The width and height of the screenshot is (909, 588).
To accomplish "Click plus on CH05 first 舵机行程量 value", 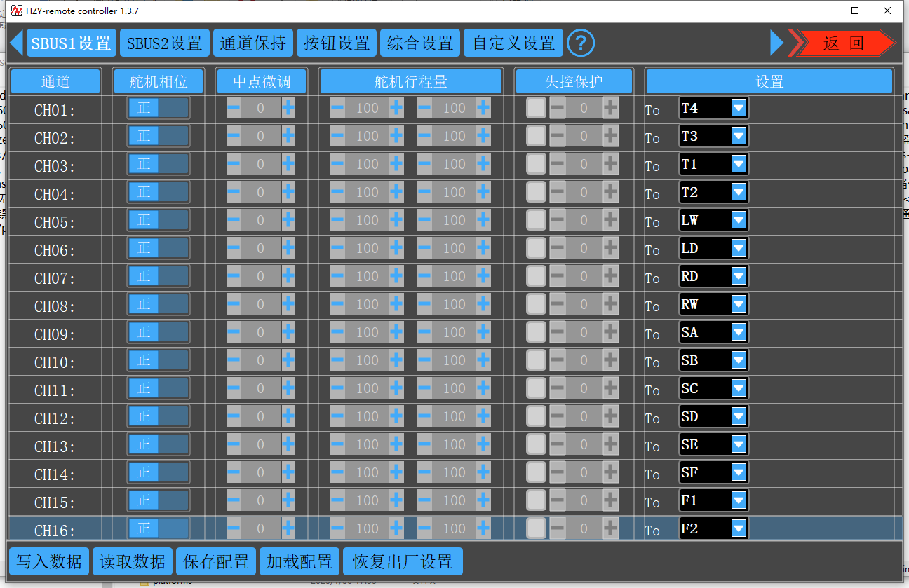I will [396, 220].
